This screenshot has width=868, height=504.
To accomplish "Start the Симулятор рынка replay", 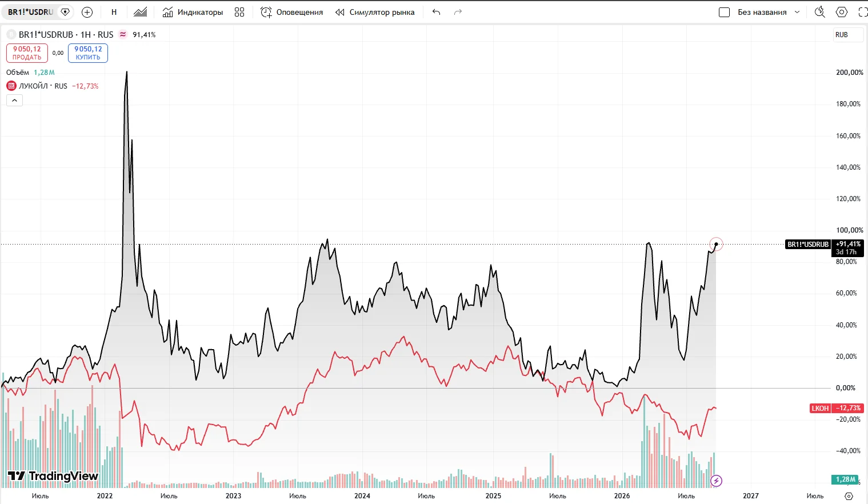I will coord(375,12).
